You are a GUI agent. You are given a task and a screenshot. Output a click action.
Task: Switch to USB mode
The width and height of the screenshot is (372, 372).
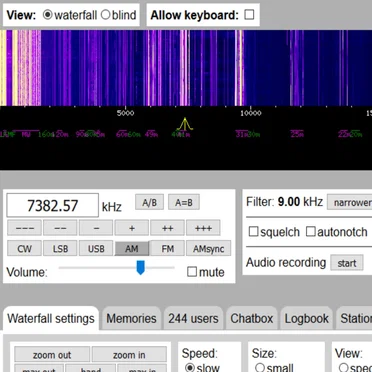pyautogui.click(x=96, y=248)
